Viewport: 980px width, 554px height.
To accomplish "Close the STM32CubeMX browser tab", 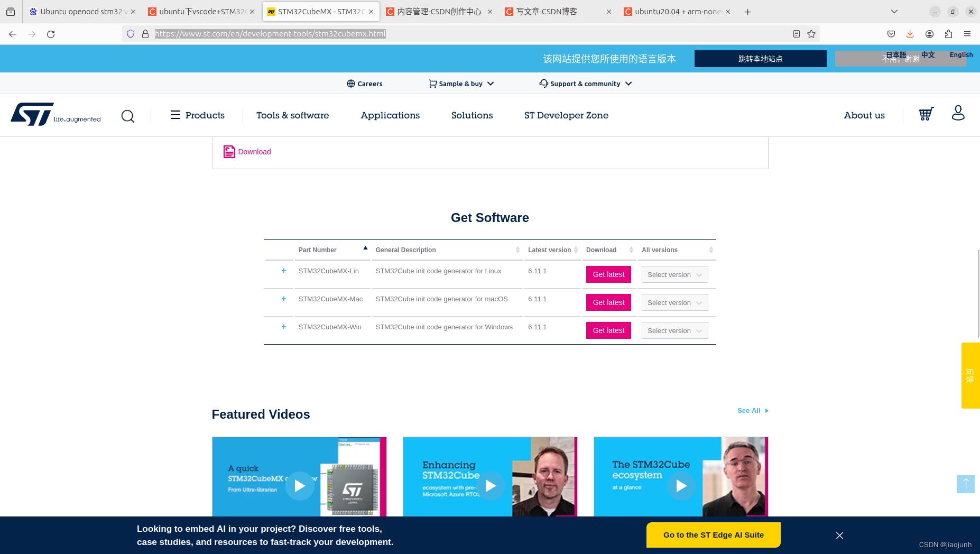I will pyautogui.click(x=371, y=12).
